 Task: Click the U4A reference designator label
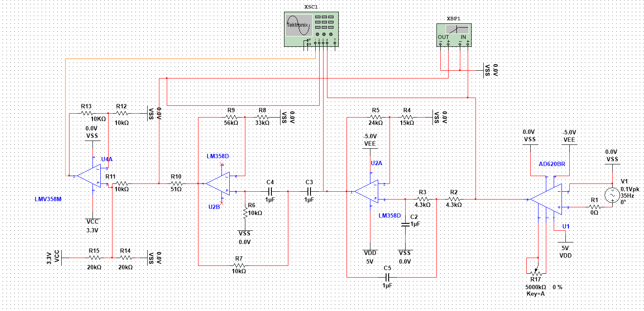(107, 159)
